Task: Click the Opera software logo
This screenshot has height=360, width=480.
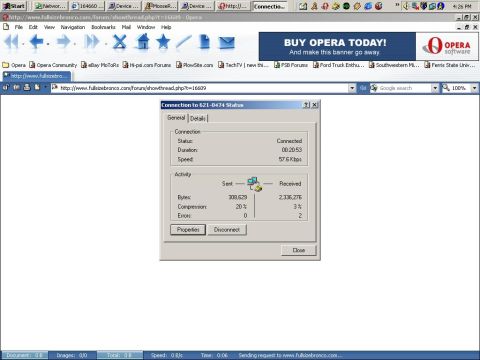Action: (447, 46)
